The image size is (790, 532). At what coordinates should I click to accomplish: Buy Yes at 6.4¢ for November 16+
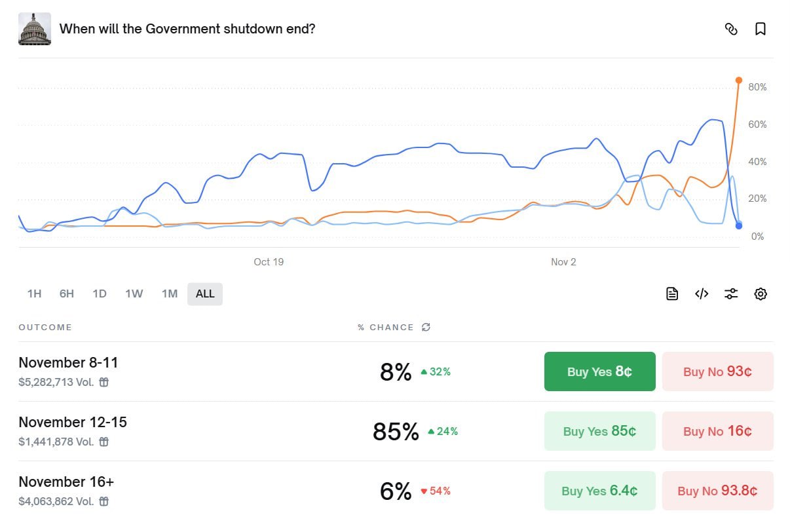pos(599,491)
